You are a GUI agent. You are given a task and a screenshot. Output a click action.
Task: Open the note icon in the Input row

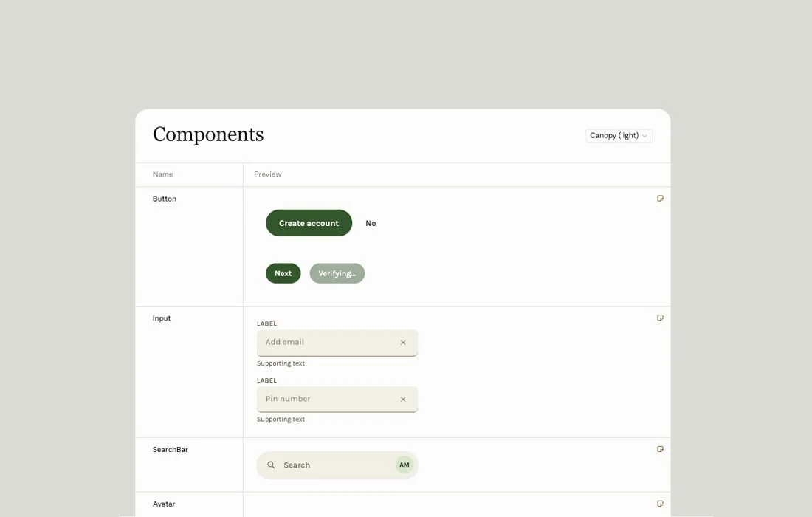point(660,318)
